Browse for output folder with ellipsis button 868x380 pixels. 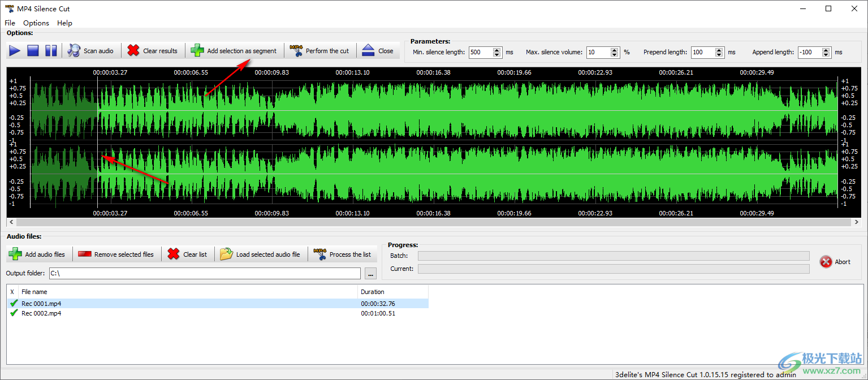coord(371,274)
